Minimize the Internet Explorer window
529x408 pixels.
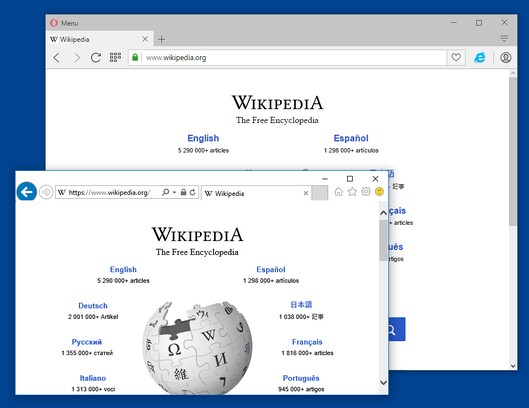pos(325,179)
